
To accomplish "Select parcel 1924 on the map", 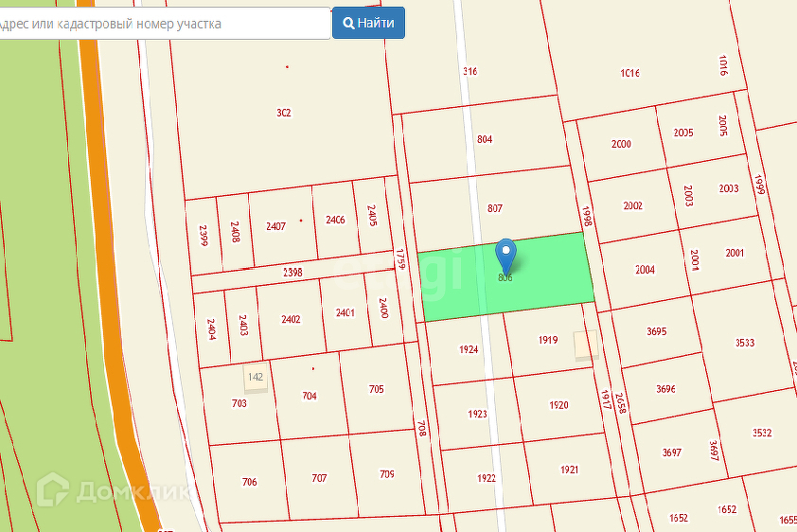I will pyautogui.click(x=469, y=349).
